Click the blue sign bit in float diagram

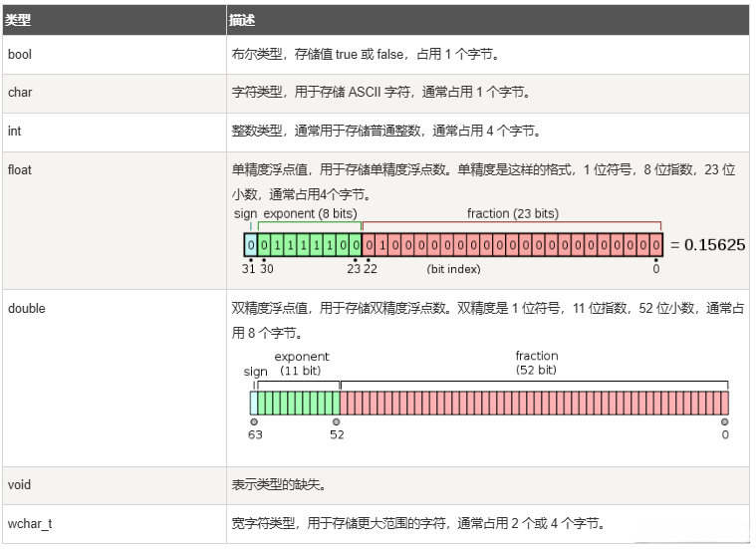(x=251, y=244)
